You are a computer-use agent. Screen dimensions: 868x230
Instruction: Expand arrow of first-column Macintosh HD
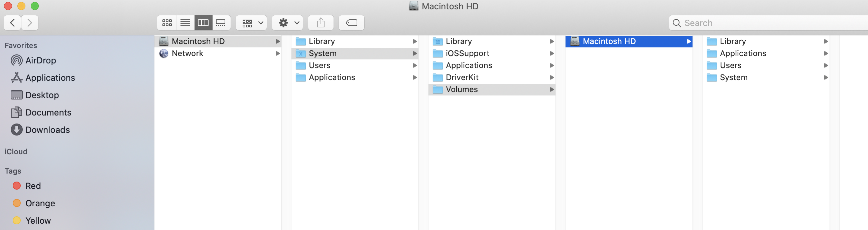point(278,41)
